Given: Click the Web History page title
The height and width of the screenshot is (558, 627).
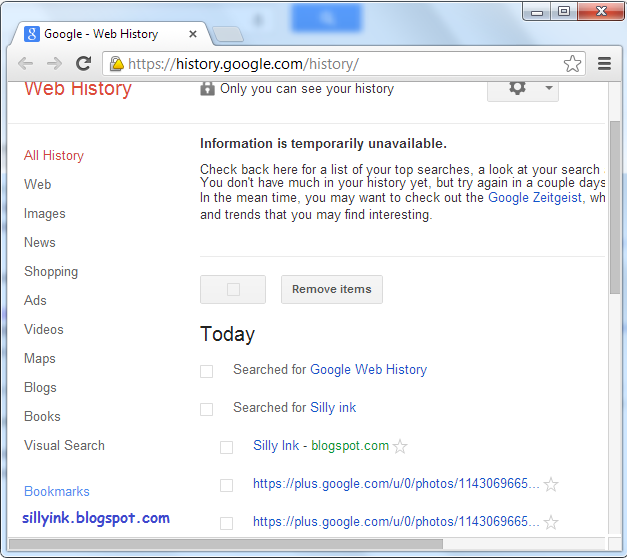Looking at the screenshot, I should pos(78,89).
